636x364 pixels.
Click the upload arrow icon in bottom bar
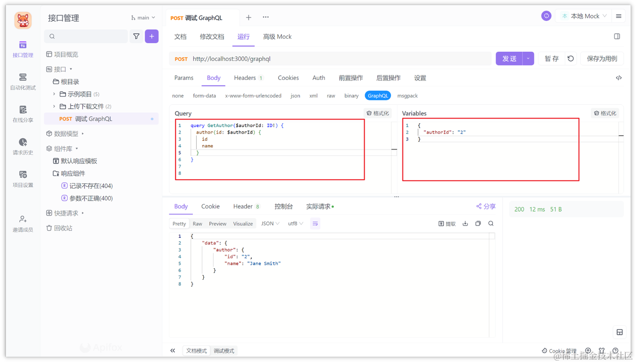(588, 351)
